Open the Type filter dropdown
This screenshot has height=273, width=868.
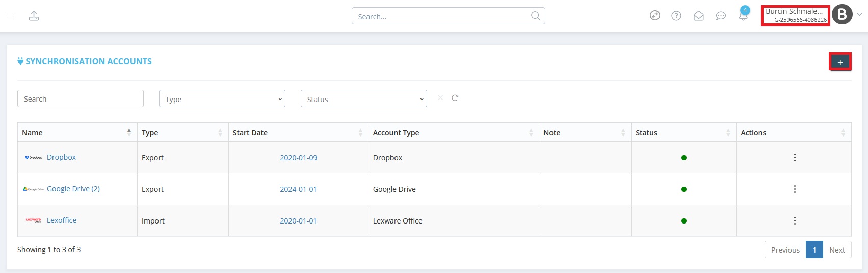pos(222,99)
